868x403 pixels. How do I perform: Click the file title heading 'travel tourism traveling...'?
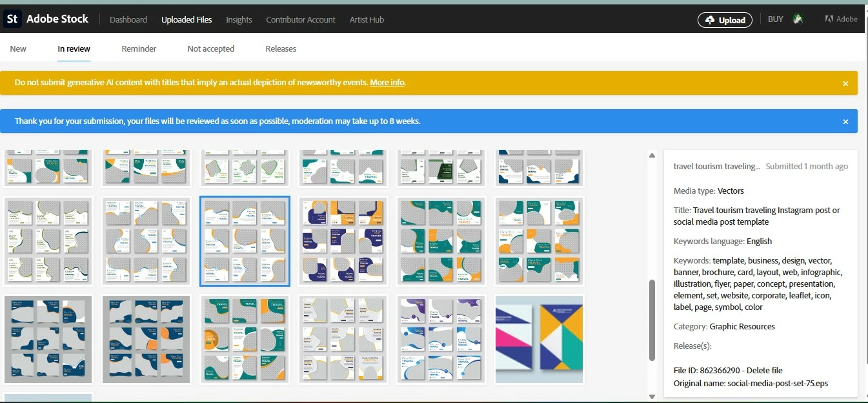716,166
